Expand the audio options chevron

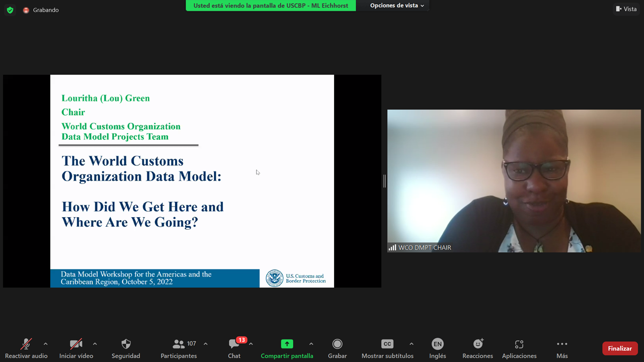coord(45,344)
